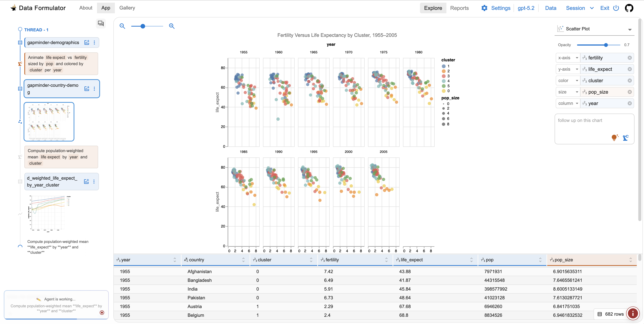Expand the color channel dropdown
This screenshot has width=644, height=324.
(x=577, y=81)
